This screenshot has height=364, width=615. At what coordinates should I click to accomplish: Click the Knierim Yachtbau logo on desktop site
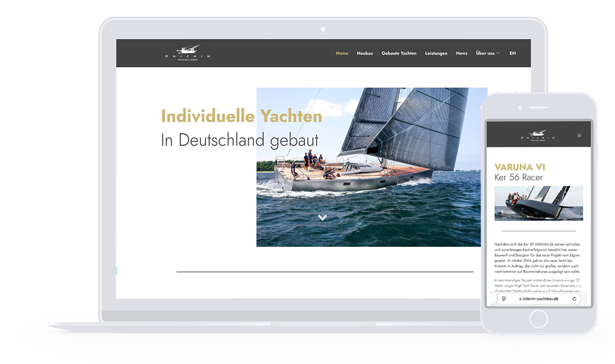tap(188, 53)
